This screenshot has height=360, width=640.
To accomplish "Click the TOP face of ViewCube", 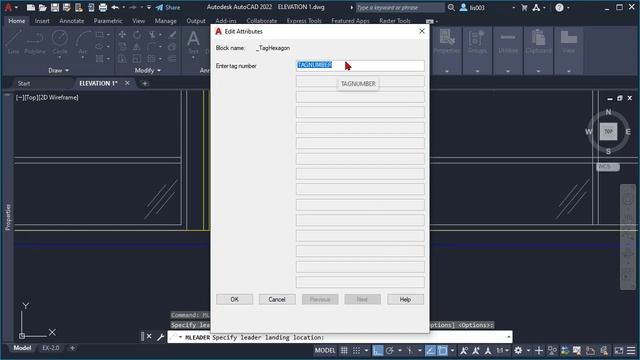I will pos(608,131).
